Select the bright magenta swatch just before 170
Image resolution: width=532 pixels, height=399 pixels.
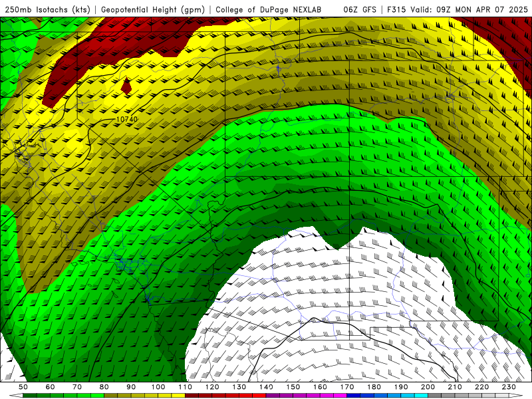(x=340, y=396)
